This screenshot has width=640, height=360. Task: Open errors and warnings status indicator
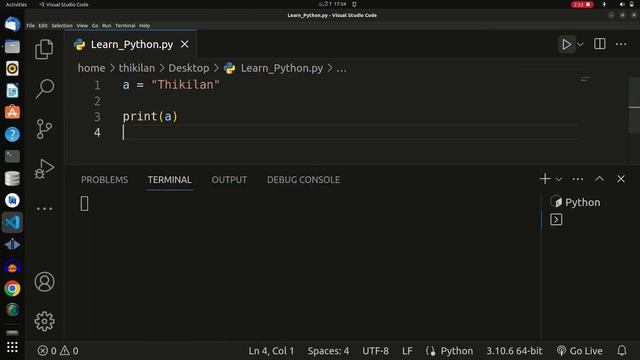[58, 351]
